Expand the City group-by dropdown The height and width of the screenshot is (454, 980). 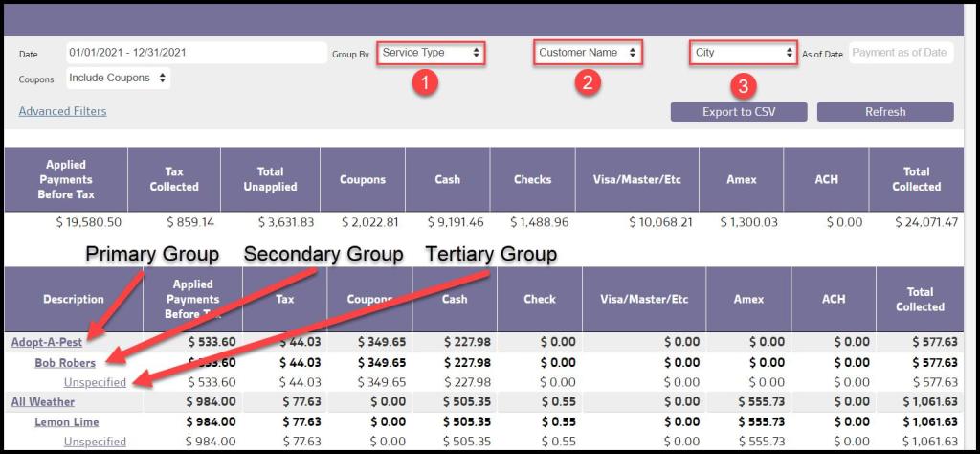[744, 53]
